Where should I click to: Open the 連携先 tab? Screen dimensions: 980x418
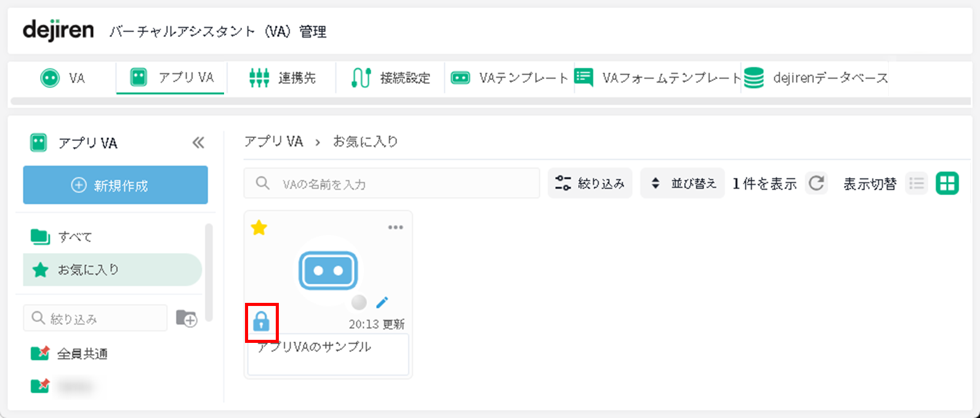[282, 78]
